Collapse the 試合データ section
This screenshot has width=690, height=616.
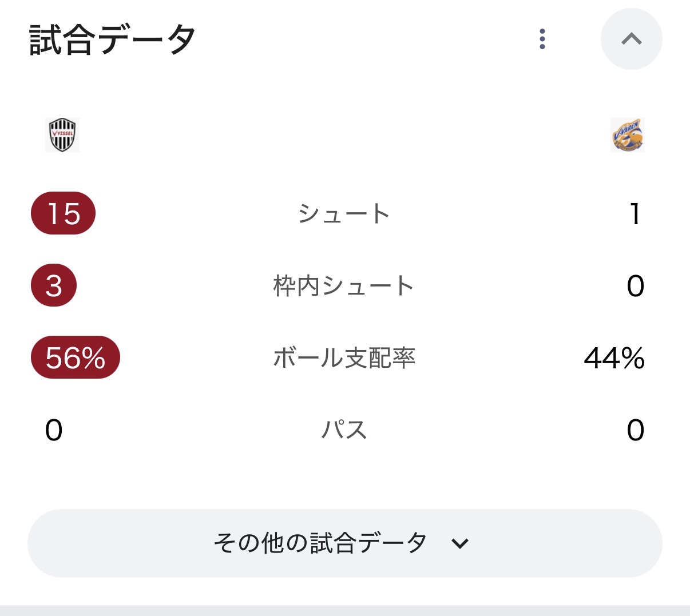tap(631, 39)
